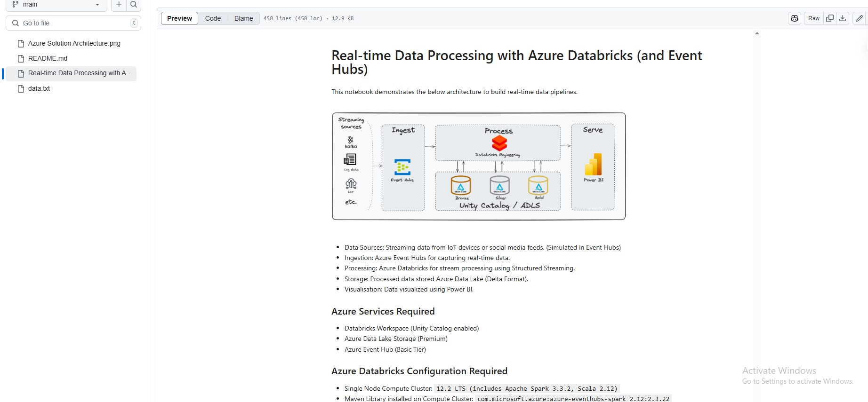
Task: Click the git branch icon
Action: tap(16, 4)
